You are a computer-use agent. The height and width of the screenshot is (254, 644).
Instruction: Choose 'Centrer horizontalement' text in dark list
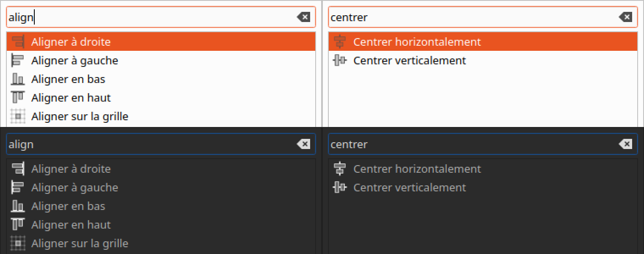417,169
